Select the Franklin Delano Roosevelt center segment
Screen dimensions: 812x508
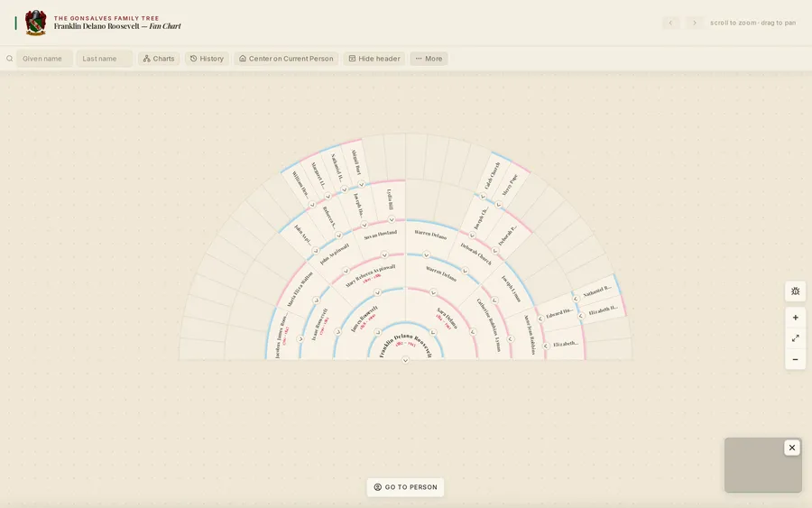(x=405, y=343)
